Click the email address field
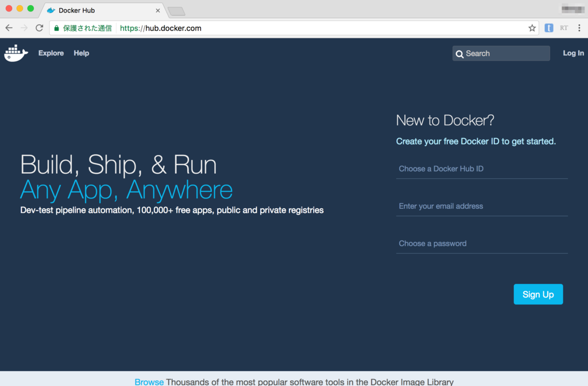Image resolution: width=588 pixels, height=386 pixels. click(x=482, y=206)
